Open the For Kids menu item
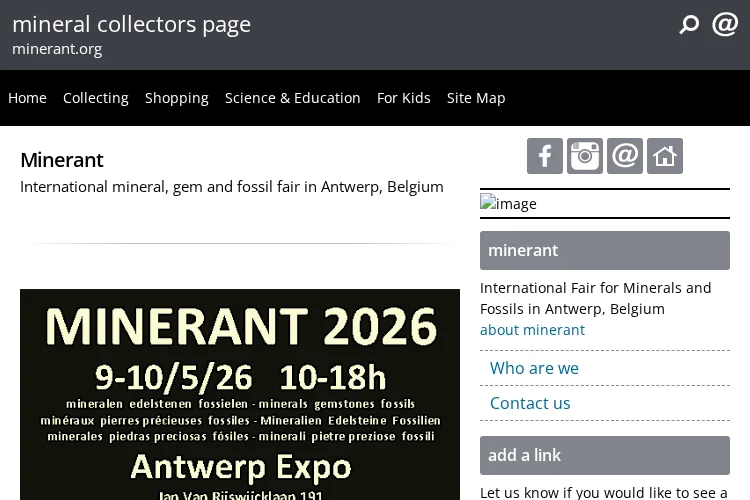This screenshot has width=750, height=500. pyautogui.click(x=403, y=98)
